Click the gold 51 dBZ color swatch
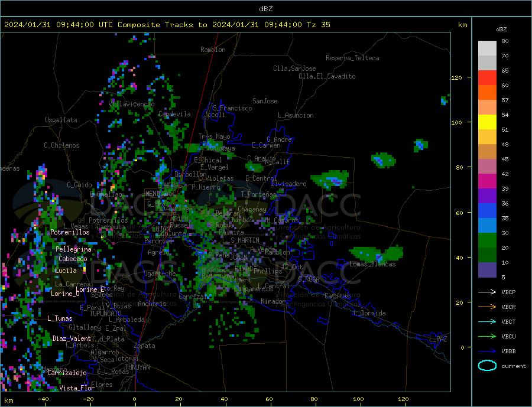Viewport: 532px width, 407px height. pos(487,136)
